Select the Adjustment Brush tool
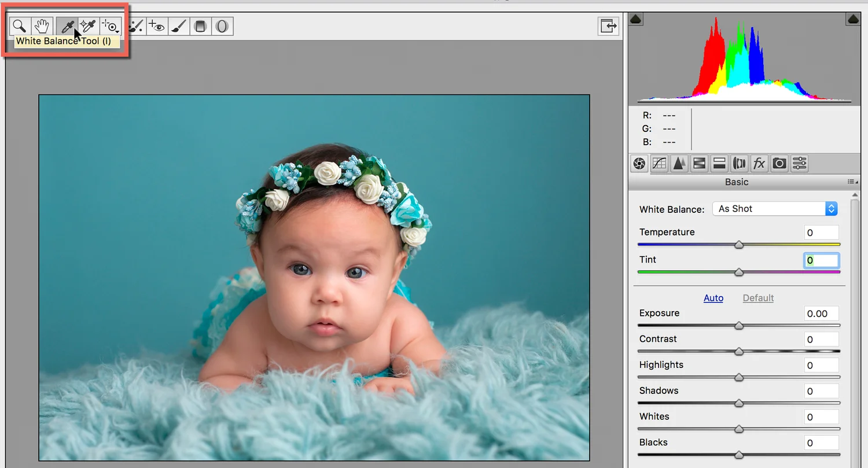This screenshot has width=868, height=468. (178, 25)
